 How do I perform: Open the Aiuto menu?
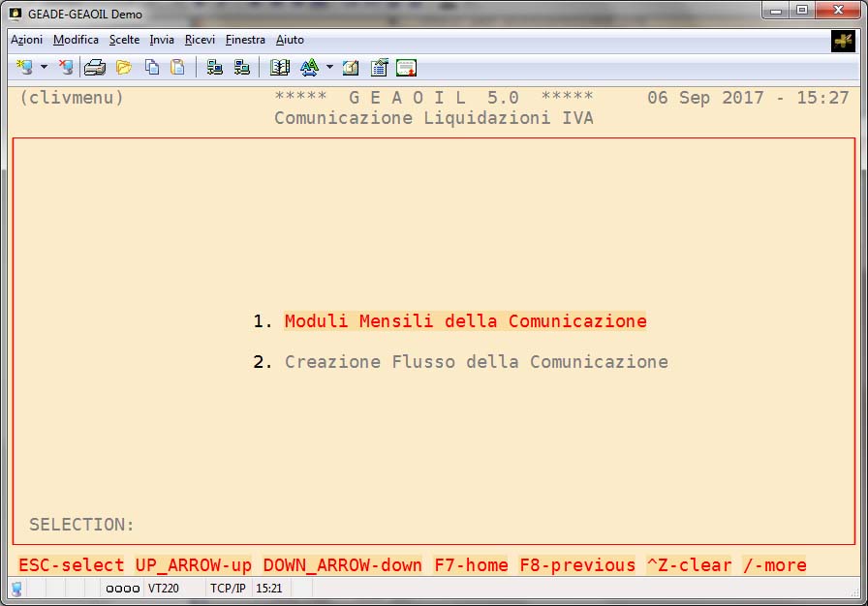(290, 40)
